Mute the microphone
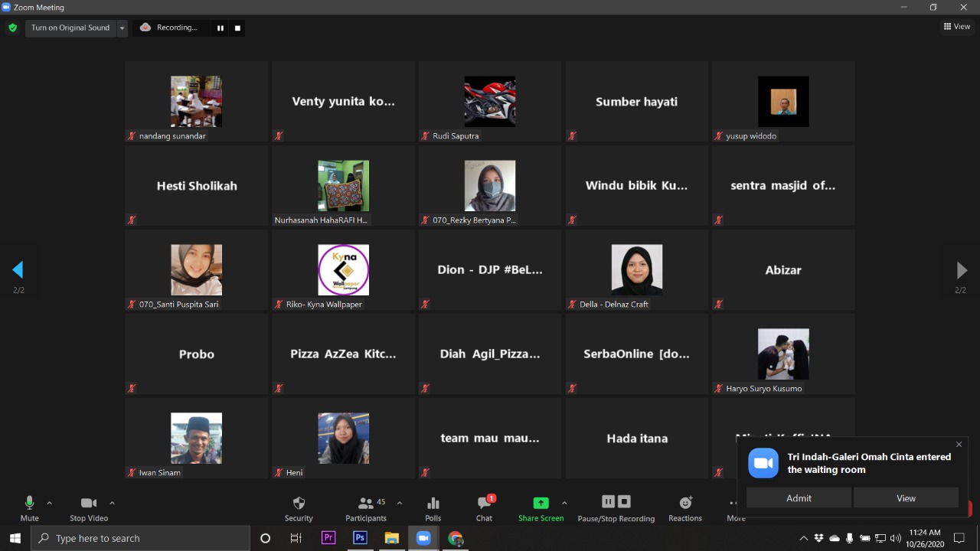Viewport: 980px width, 551px height. pos(29,509)
